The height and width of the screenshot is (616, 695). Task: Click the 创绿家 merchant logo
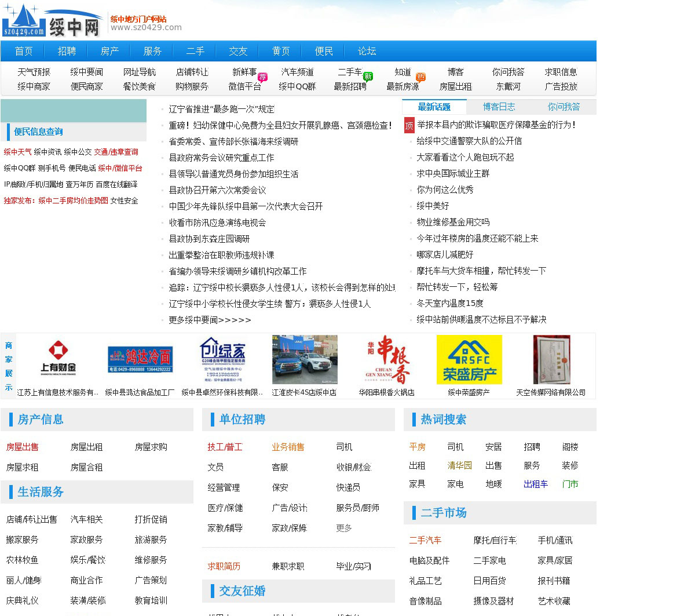[223, 359]
